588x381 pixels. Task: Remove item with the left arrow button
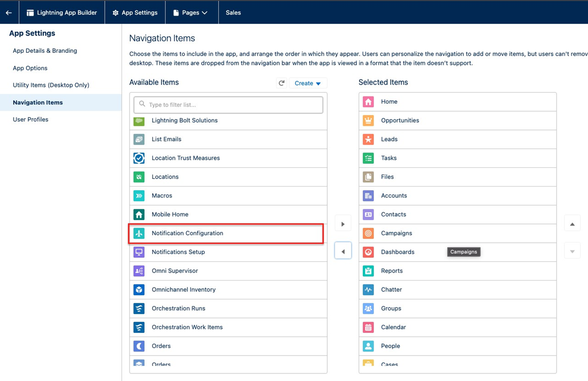(343, 251)
